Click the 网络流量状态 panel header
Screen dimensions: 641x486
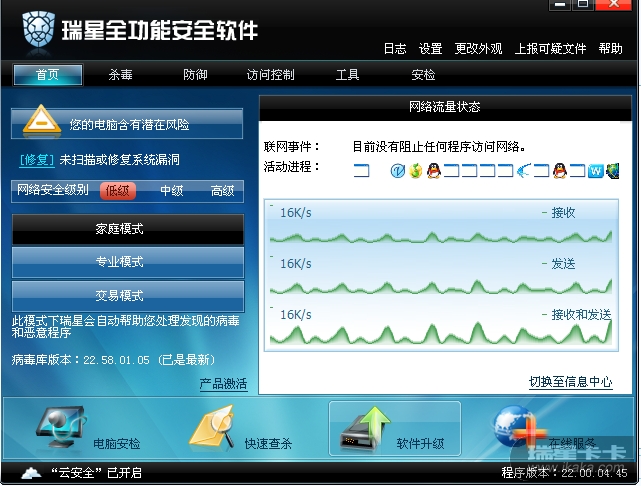(445, 107)
